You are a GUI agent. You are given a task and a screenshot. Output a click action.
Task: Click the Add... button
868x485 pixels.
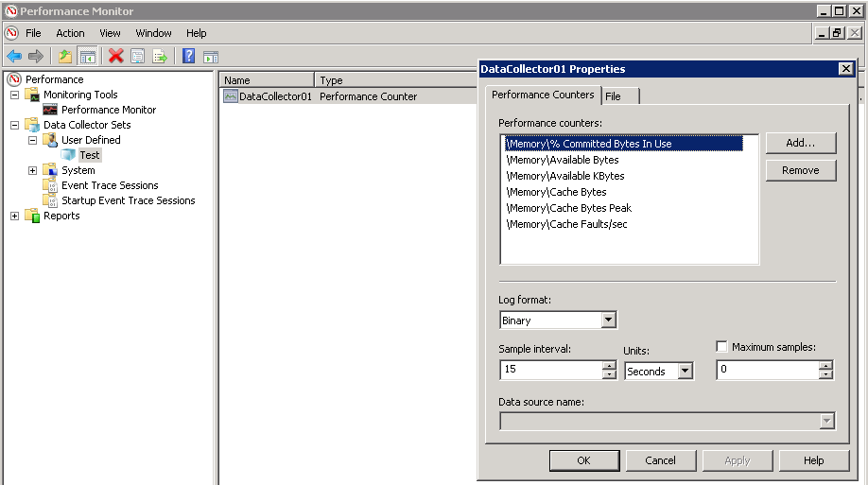click(800, 143)
